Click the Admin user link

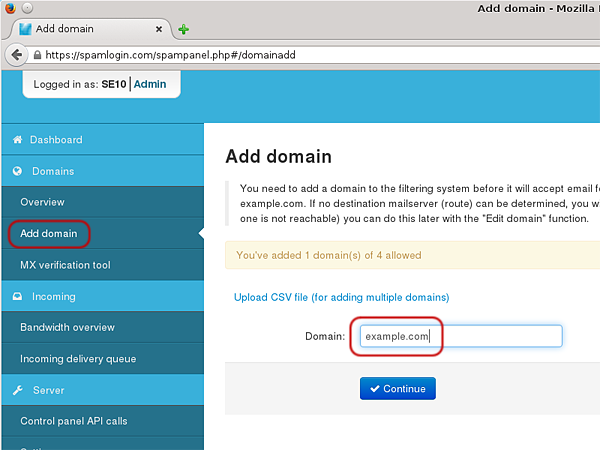[150, 84]
